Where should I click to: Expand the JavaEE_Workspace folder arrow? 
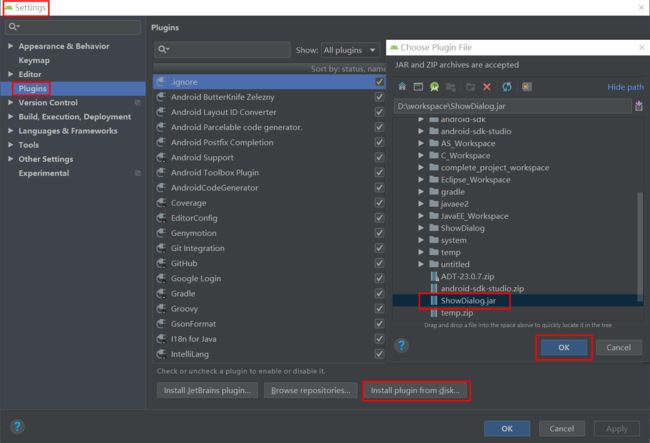(421, 216)
